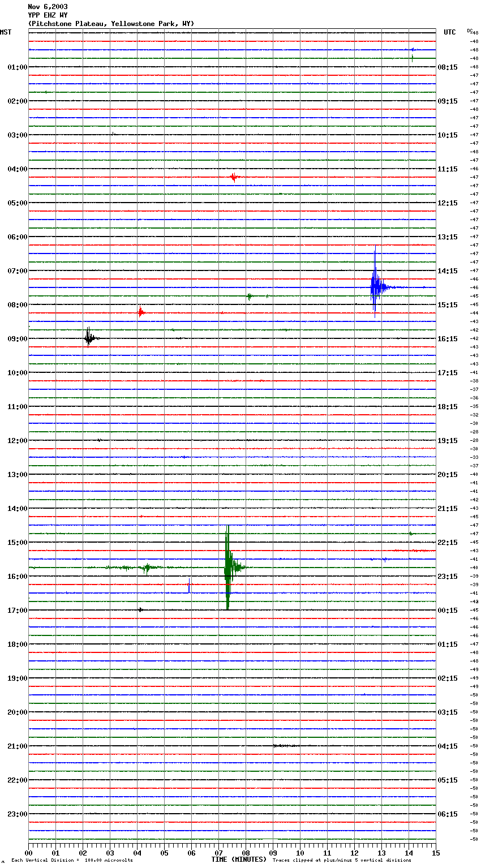Click minute 12 on the bottom axis
The width and height of the screenshot is (481, 868).
(x=354, y=853)
